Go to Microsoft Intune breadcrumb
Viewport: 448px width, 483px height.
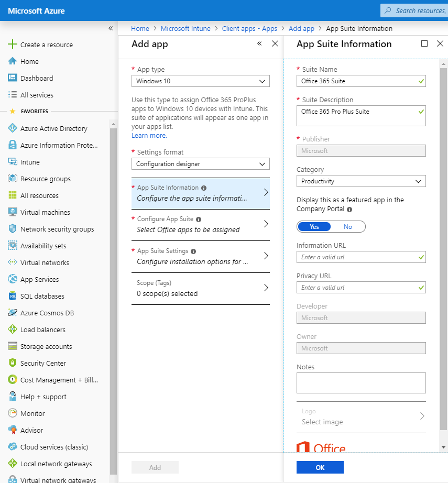click(x=185, y=29)
